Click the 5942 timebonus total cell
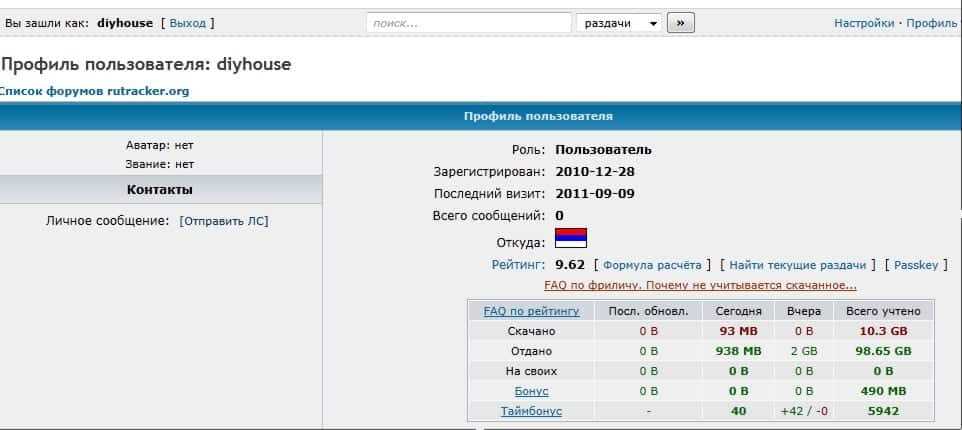 883,411
